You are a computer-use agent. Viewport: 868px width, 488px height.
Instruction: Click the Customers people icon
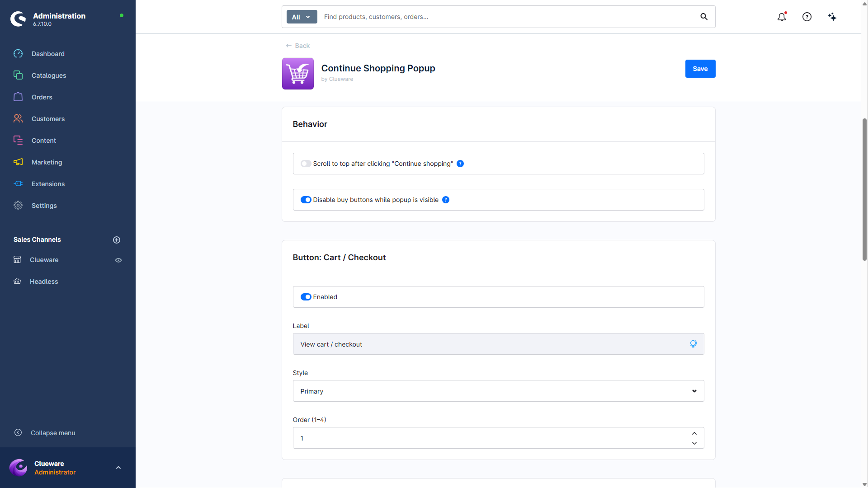coord(18,119)
